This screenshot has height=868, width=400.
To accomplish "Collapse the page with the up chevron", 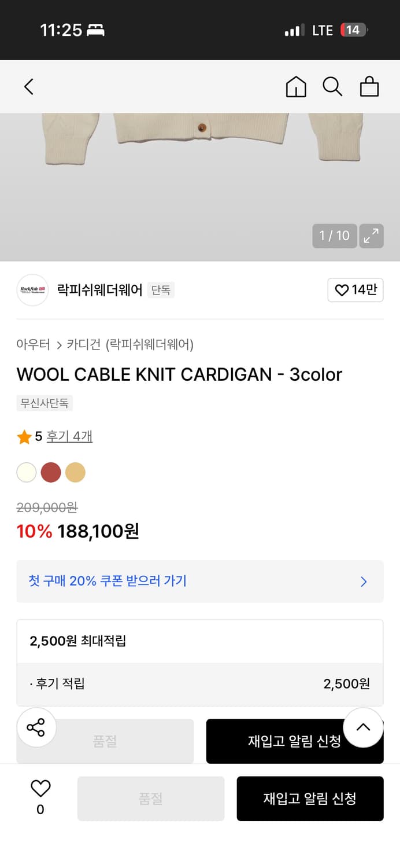I will (x=363, y=727).
